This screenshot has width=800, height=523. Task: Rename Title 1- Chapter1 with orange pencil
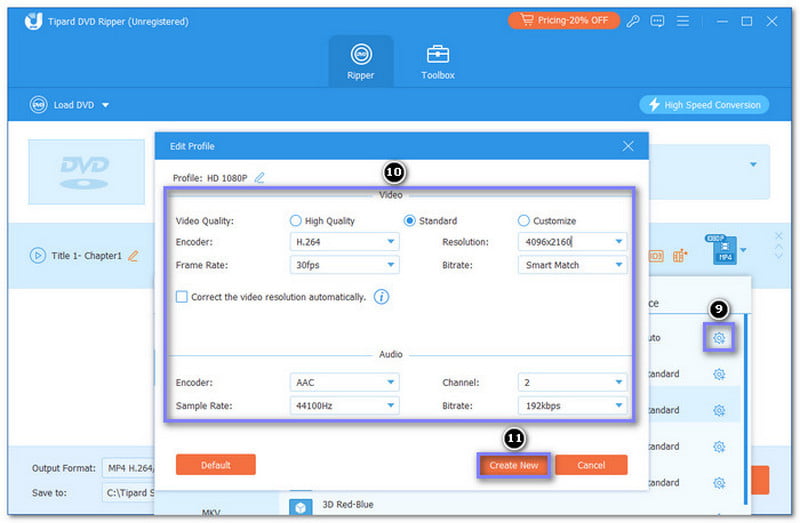133,256
